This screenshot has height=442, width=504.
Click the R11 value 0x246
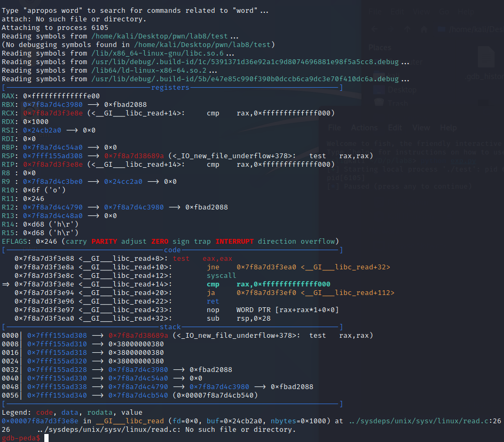34,198
